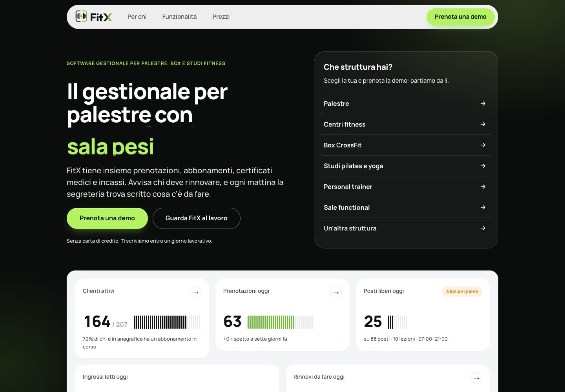
Task: Click the Clienti attivi bar gauge
Action: click(x=167, y=322)
